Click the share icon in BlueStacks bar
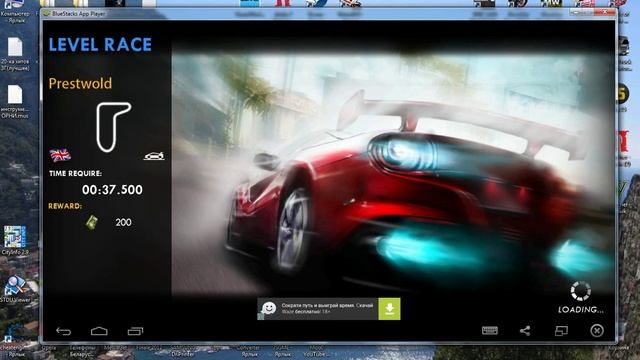Screen dimensions: 640x360 (x=525, y=331)
